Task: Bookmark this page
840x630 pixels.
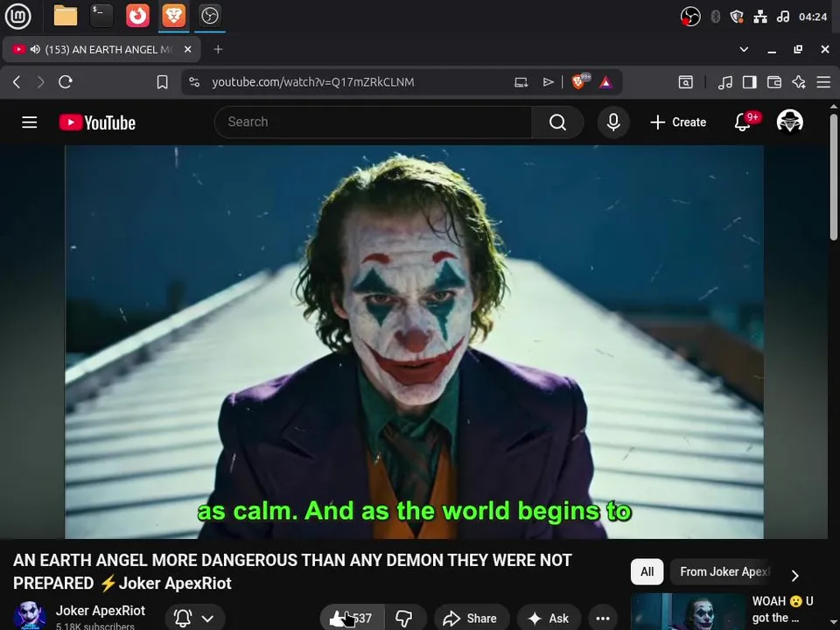Action: click(163, 82)
